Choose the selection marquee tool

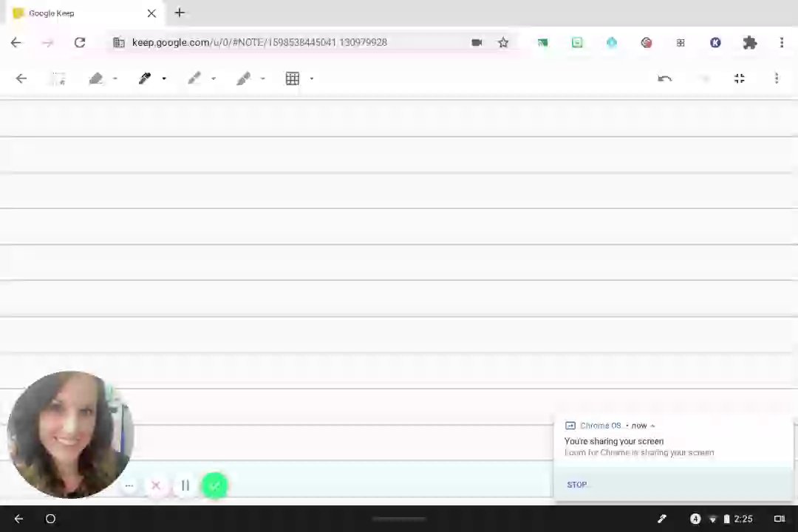58,78
